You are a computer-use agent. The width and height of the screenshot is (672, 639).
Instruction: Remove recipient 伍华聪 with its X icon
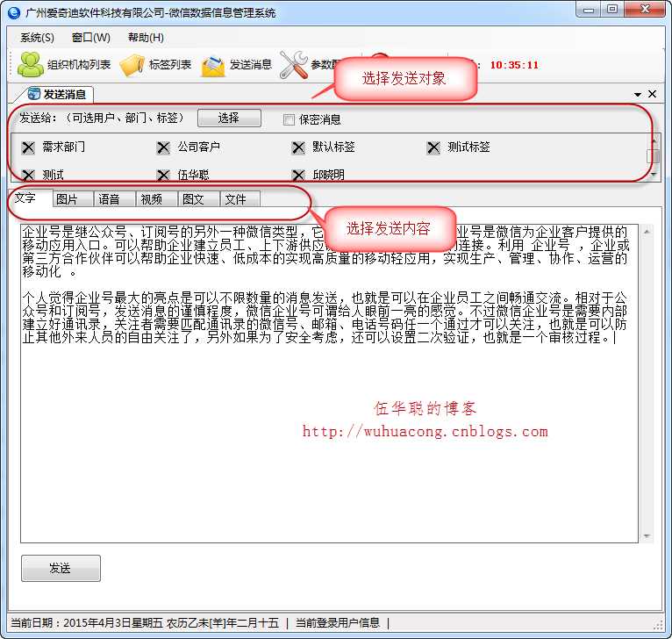pos(163,175)
